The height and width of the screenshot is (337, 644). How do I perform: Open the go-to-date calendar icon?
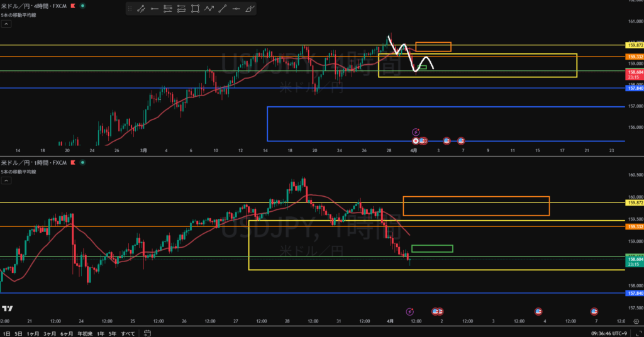tap(147, 333)
